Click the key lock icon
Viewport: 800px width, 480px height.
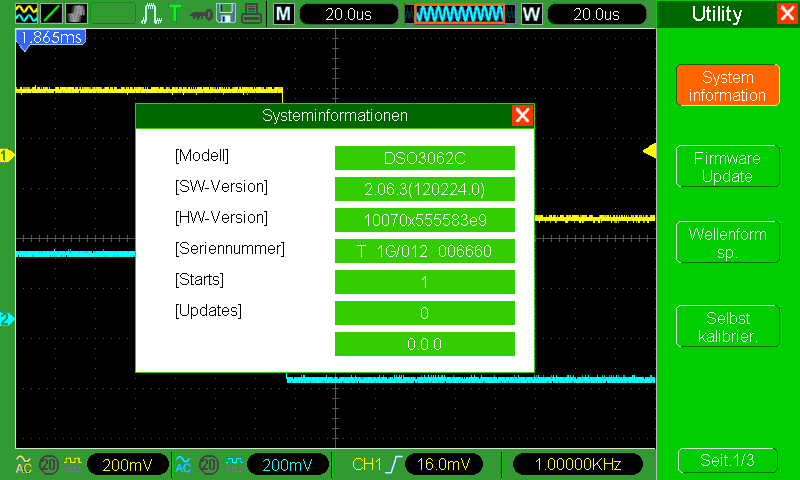pyautogui.click(x=201, y=14)
